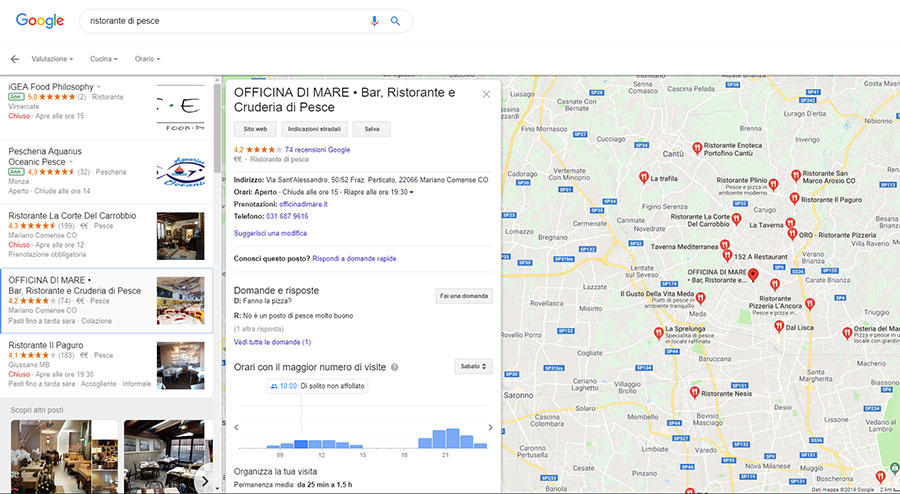900x494 pixels.
Task: Click the highlighted 10:00 bar in chart
Action: tap(301, 444)
